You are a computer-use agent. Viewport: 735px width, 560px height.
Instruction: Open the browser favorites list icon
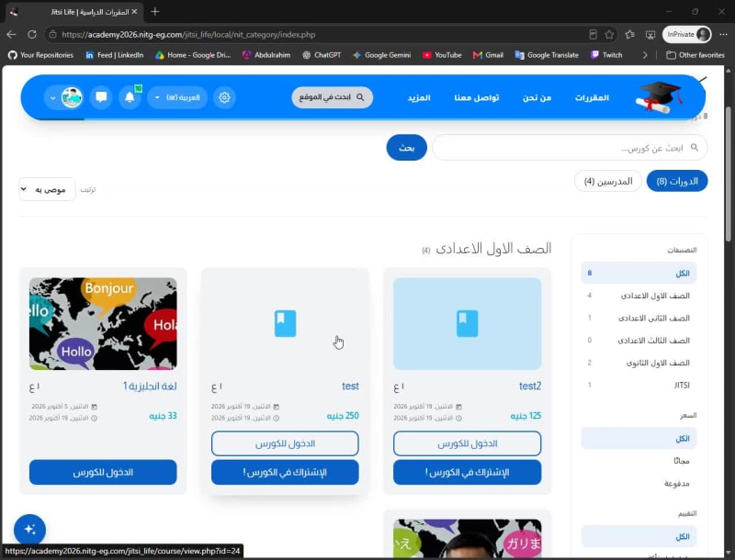(630, 34)
